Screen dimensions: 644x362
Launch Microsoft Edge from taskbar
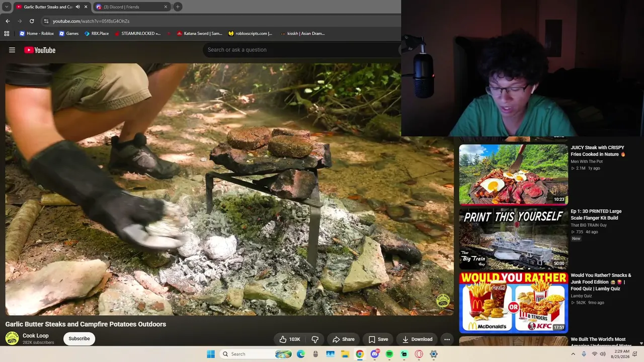click(301, 354)
